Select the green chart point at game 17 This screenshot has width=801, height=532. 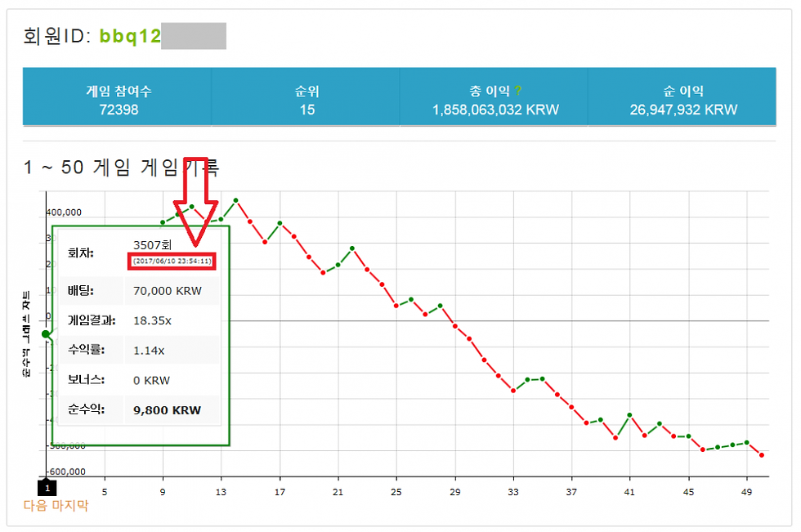click(x=280, y=223)
